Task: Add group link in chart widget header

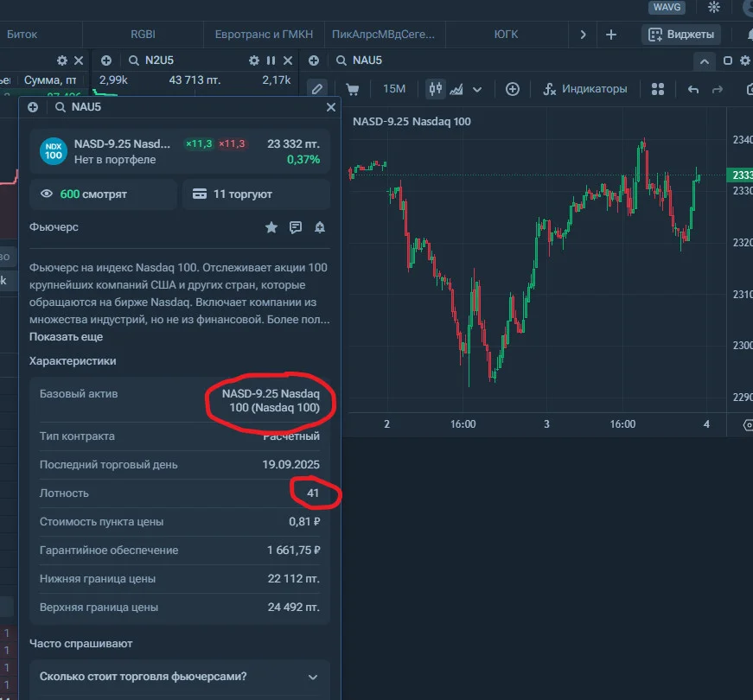Action: tap(314, 60)
